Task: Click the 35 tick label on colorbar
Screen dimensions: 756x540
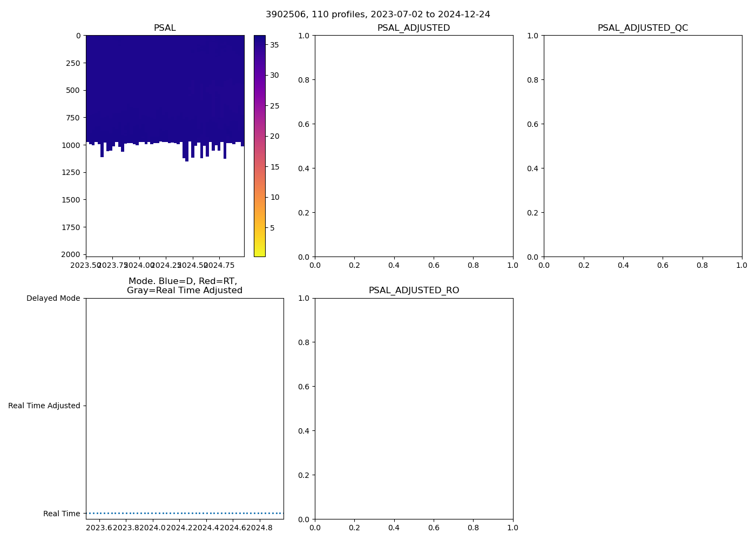Action: click(274, 45)
